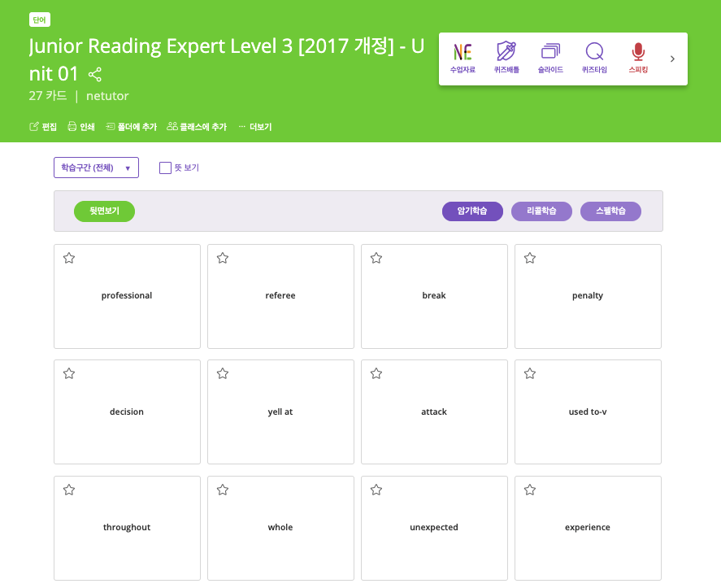Open the 학습구간 (전체) dropdown
The image size is (721, 588).
[x=96, y=168]
